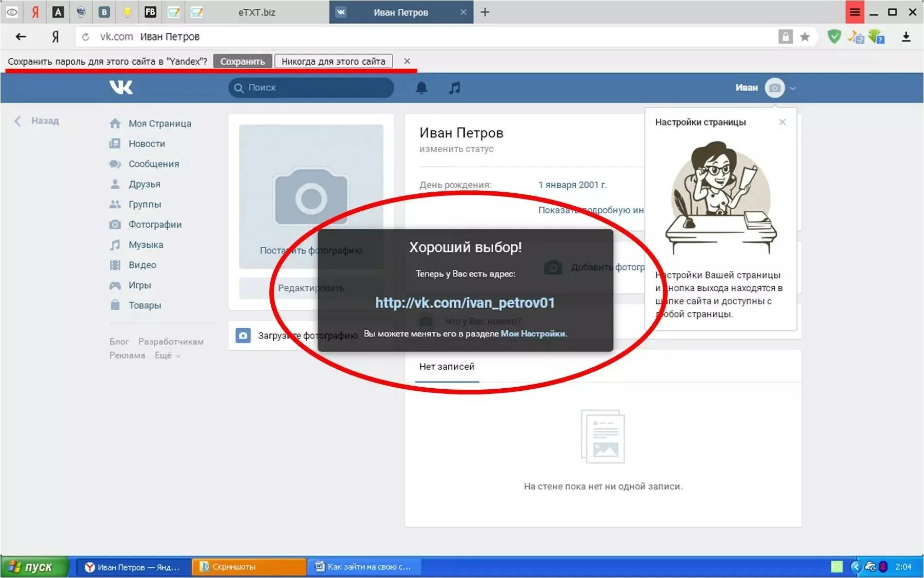Click the VK logo in header

pyautogui.click(x=121, y=87)
